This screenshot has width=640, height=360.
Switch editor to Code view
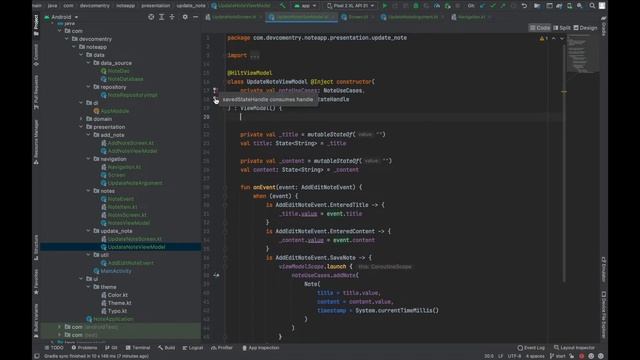click(x=540, y=28)
